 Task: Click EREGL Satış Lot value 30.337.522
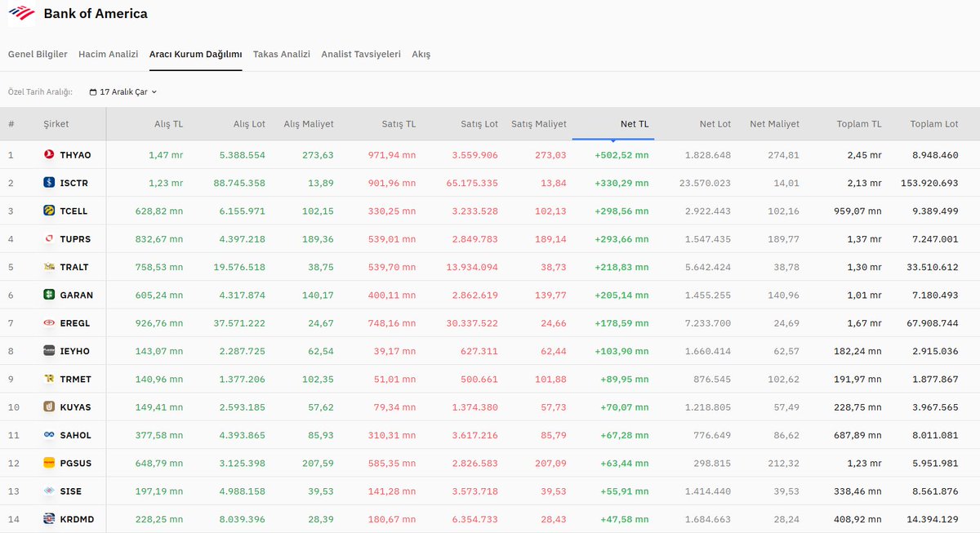coord(470,323)
